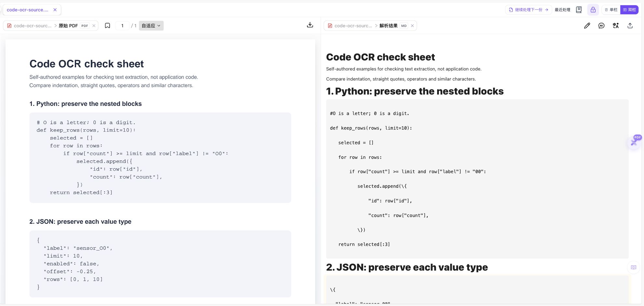Click parsed heading '2. JSON: preserve each value type'
This screenshot has width=644, height=306.
point(407,267)
